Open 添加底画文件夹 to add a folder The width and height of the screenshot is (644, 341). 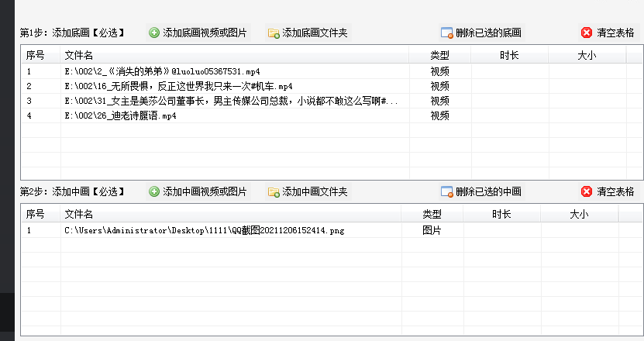pos(315,33)
